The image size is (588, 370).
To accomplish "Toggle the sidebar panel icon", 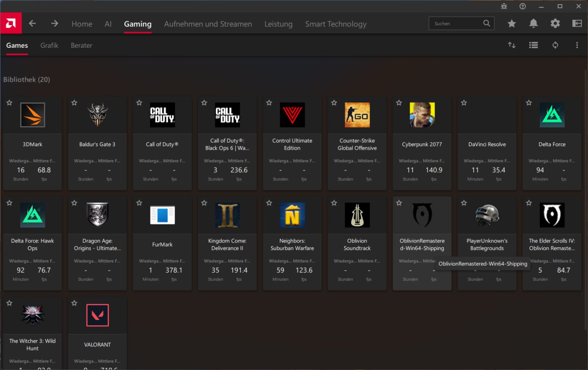I will click(x=577, y=23).
